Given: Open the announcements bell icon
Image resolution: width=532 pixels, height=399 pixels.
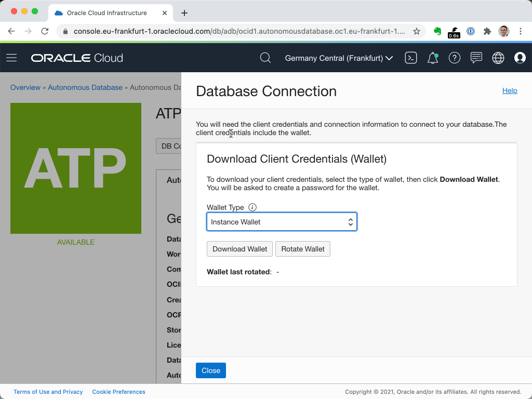Looking at the screenshot, I should pyautogui.click(x=432, y=58).
